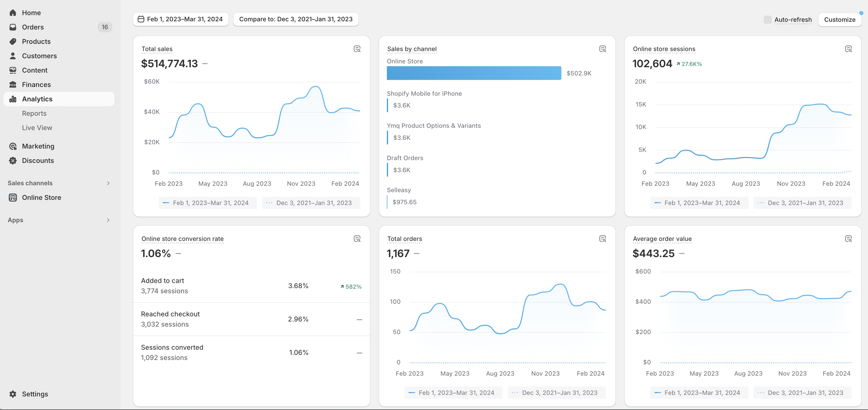868x410 pixels.
Task: View report icon on Total orders card
Action: 603,239
